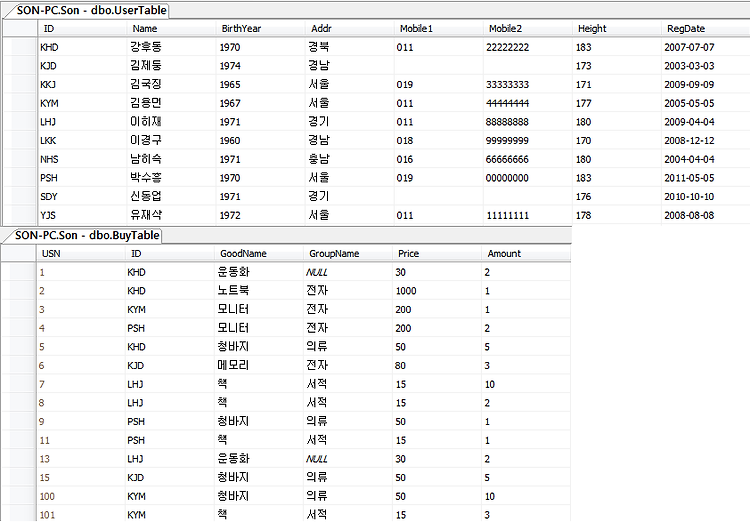Click the Mobile1 cell 018
Viewport: 750px width, 522px height.
[x=438, y=140]
